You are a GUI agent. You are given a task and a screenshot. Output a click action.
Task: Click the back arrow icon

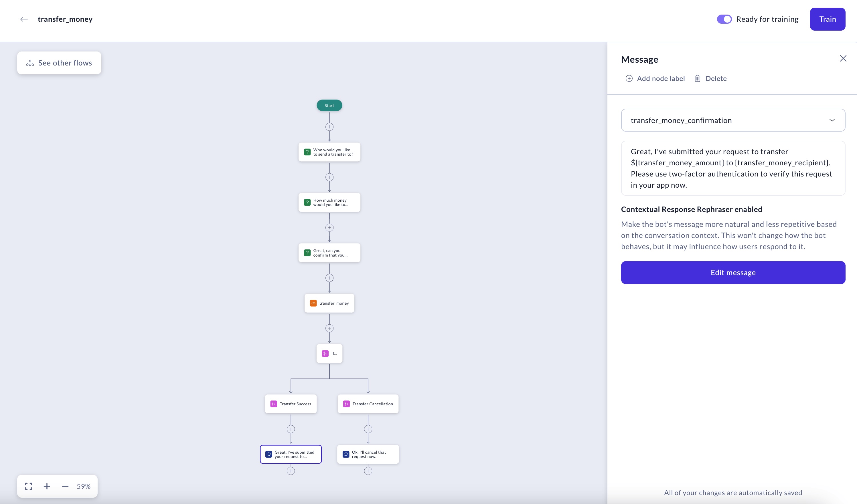pyautogui.click(x=24, y=19)
